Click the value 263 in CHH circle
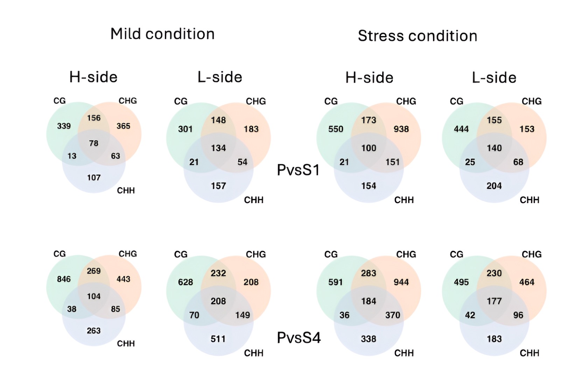The width and height of the screenshot is (588, 392). pos(94,331)
